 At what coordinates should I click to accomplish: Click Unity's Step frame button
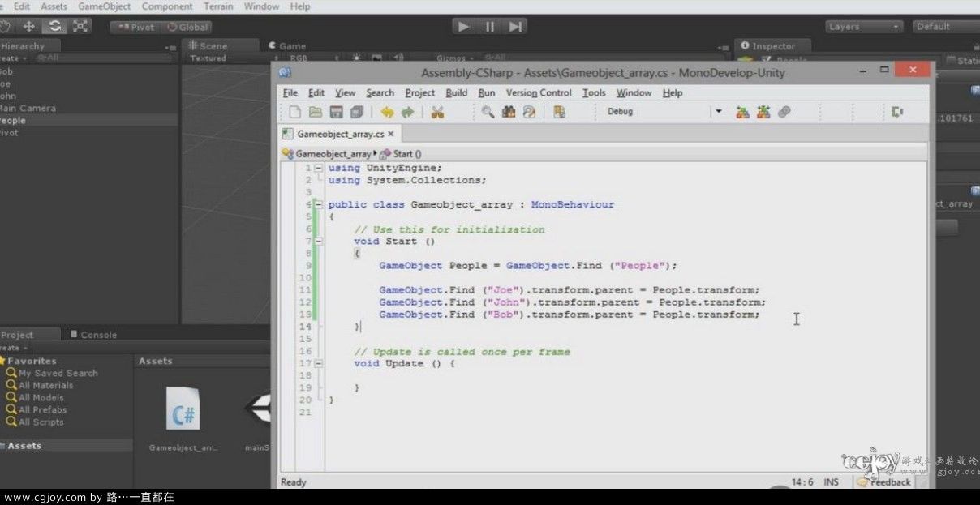[515, 27]
